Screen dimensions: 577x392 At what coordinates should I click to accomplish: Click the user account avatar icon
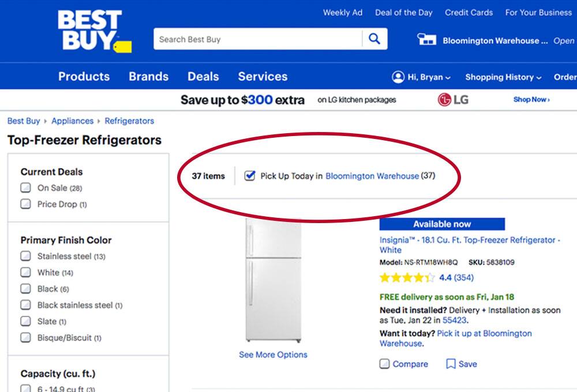pyautogui.click(x=398, y=77)
